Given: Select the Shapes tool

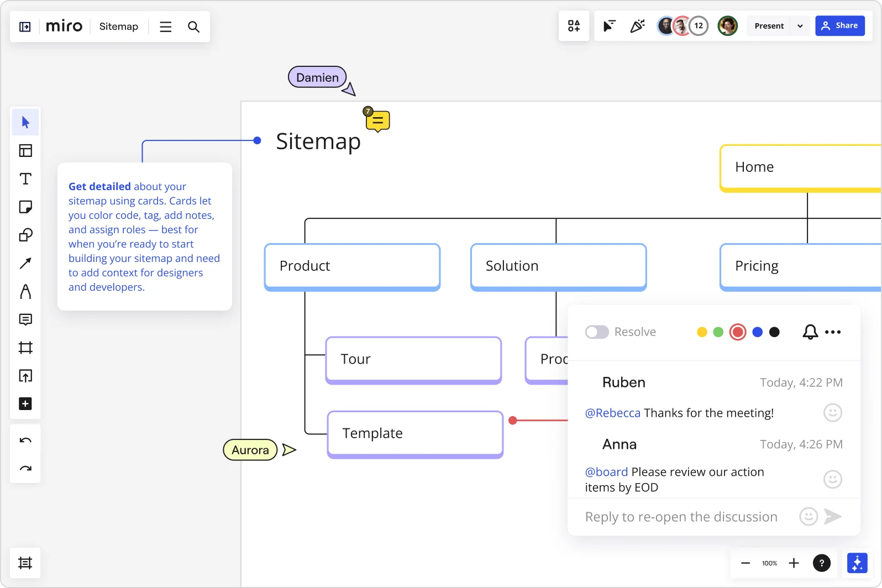Looking at the screenshot, I should (25, 235).
